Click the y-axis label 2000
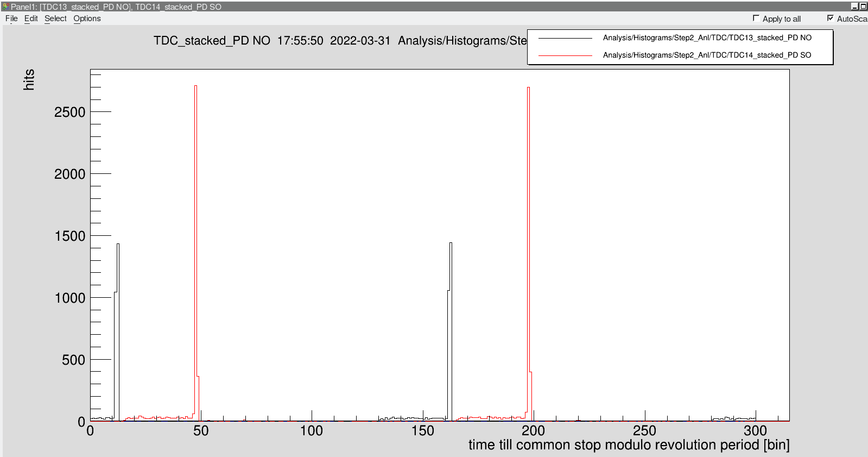 click(x=69, y=174)
